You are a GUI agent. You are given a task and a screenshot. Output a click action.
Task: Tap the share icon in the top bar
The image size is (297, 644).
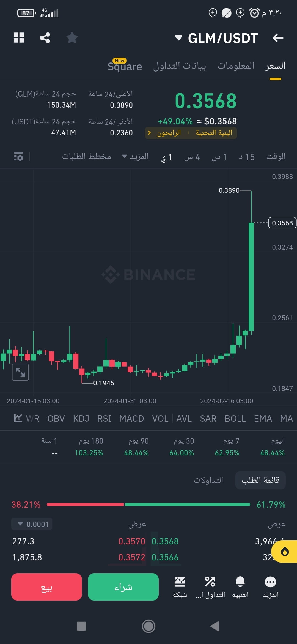(x=45, y=38)
